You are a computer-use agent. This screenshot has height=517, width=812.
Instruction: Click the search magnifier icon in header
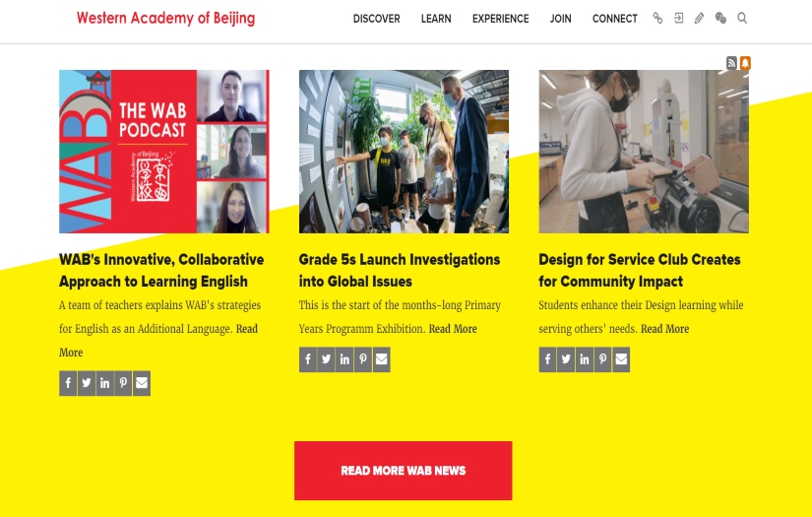coord(742,18)
